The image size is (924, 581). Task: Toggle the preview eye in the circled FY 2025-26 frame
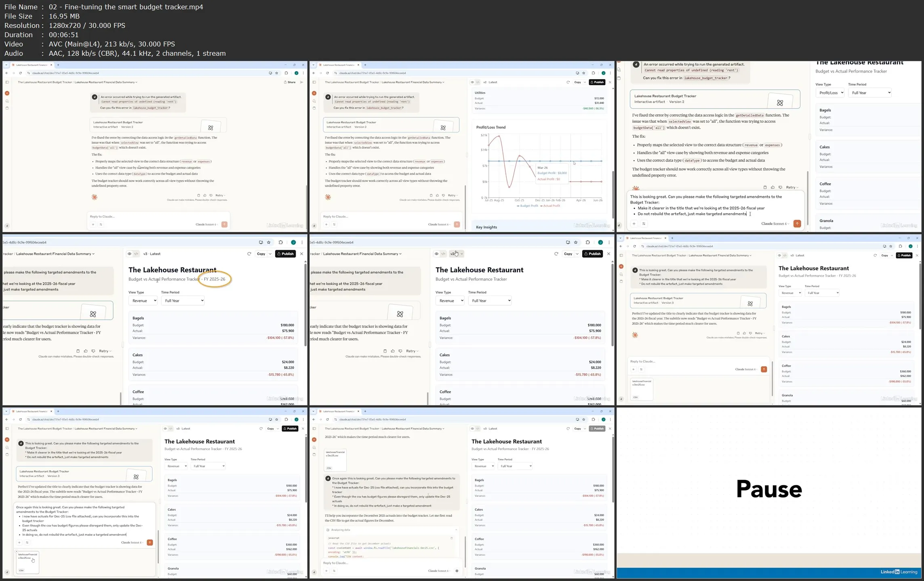(x=129, y=254)
